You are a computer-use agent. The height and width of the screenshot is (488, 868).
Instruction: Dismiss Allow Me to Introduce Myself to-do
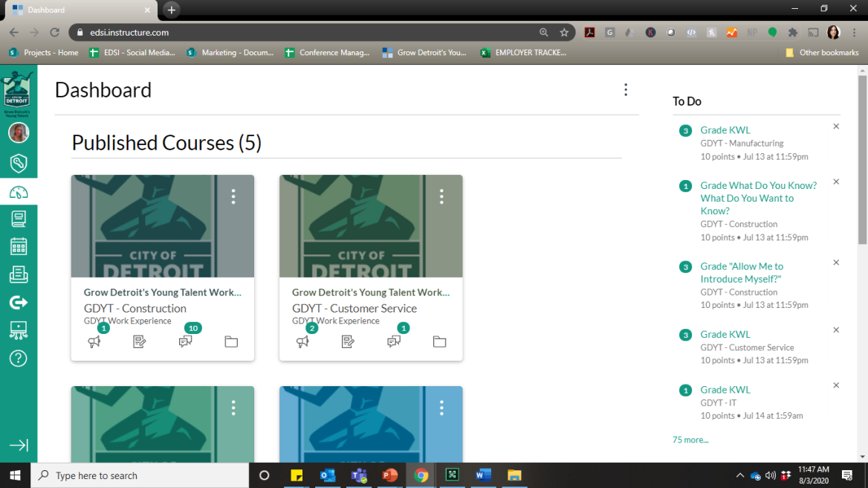click(x=836, y=263)
